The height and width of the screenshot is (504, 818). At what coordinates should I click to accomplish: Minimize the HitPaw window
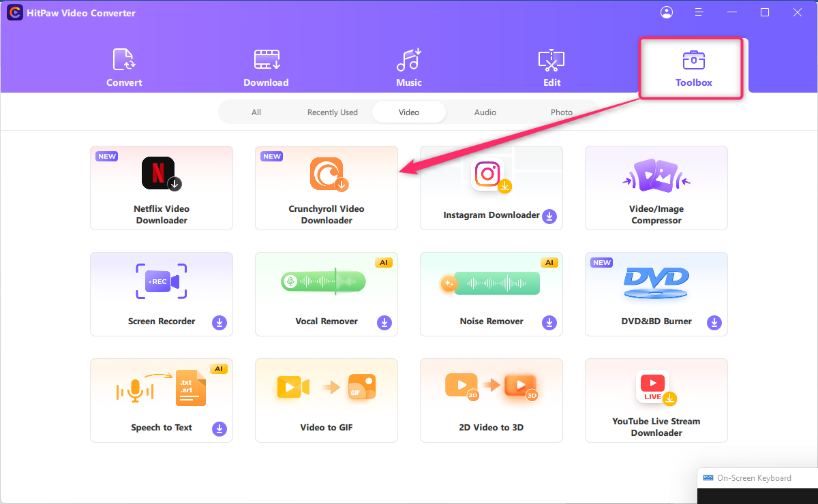(733, 12)
